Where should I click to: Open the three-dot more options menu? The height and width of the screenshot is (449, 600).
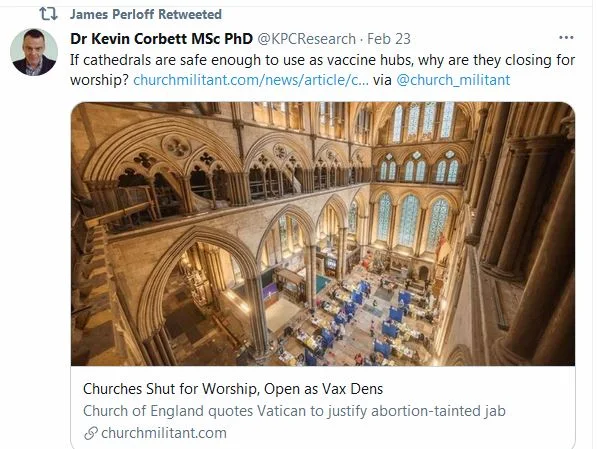click(x=566, y=38)
